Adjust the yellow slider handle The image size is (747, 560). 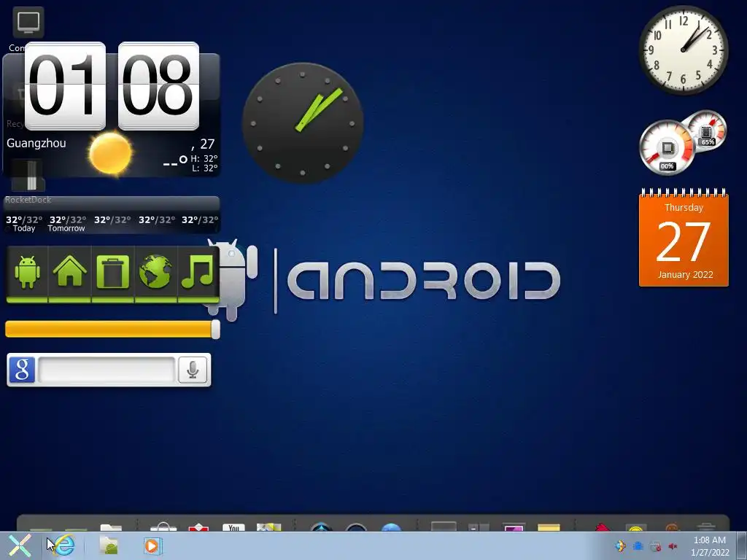pos(215,329)
